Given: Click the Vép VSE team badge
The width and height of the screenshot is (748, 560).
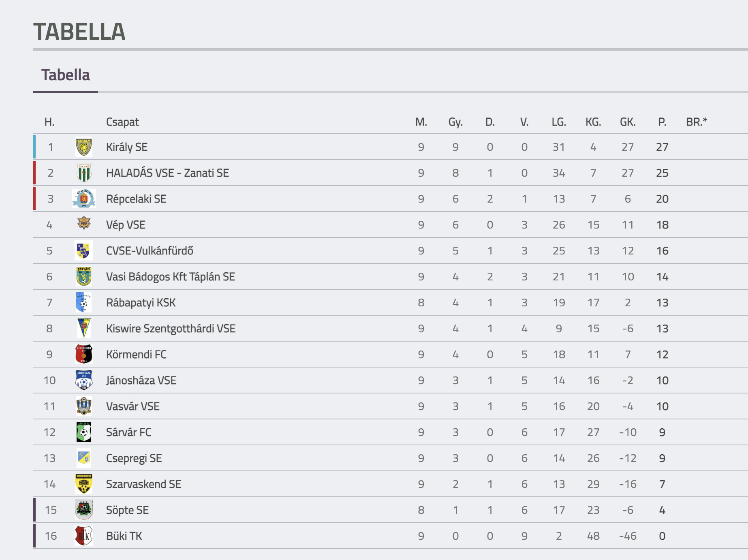Looking at the screenshot, I should (84, 223).
